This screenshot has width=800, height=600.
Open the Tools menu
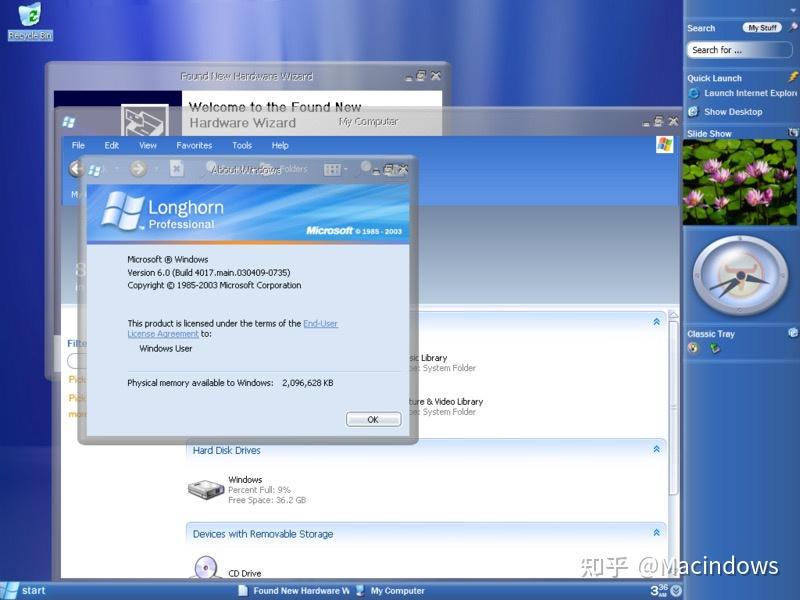coord(240,145)
